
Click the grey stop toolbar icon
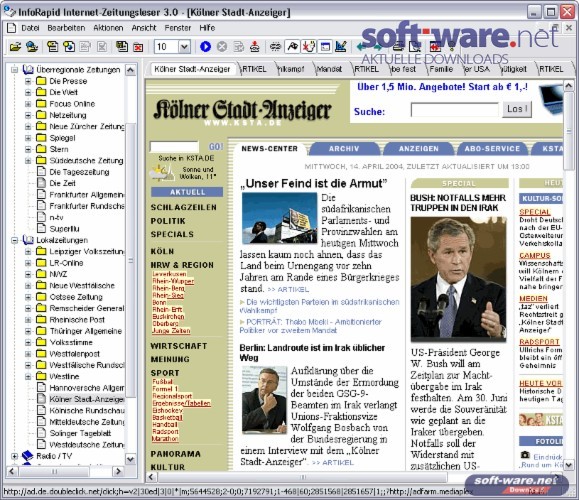pos(222,47)
